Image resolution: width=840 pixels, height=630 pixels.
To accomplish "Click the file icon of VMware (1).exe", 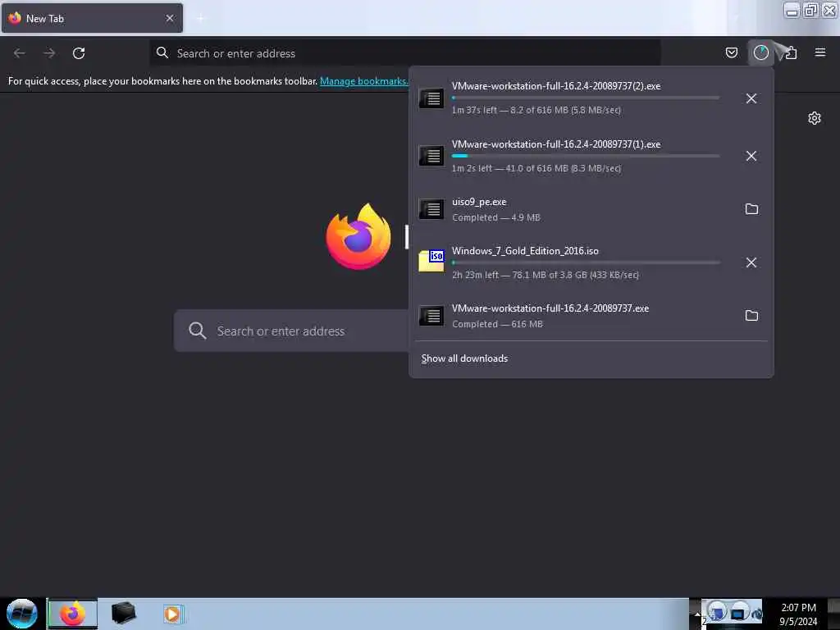I will click(431, 156).
